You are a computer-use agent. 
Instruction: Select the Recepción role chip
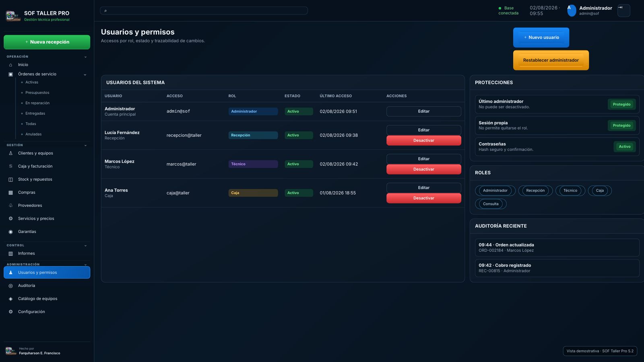(x=535, y=191)
